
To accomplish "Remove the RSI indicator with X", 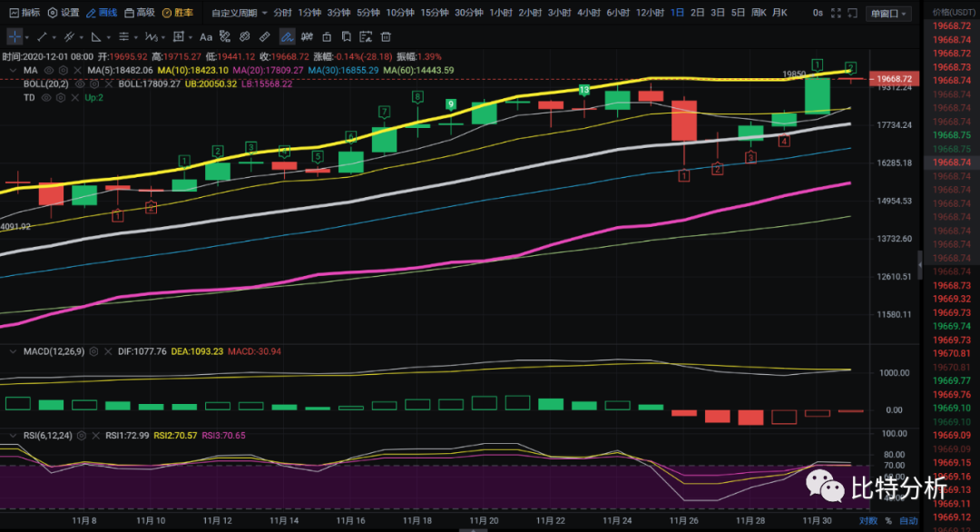I will tap(95, 436).
